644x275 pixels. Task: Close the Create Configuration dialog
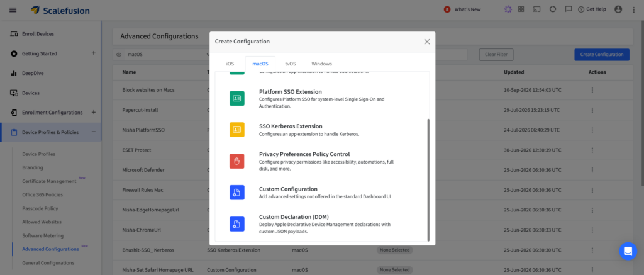coord(427,42)
